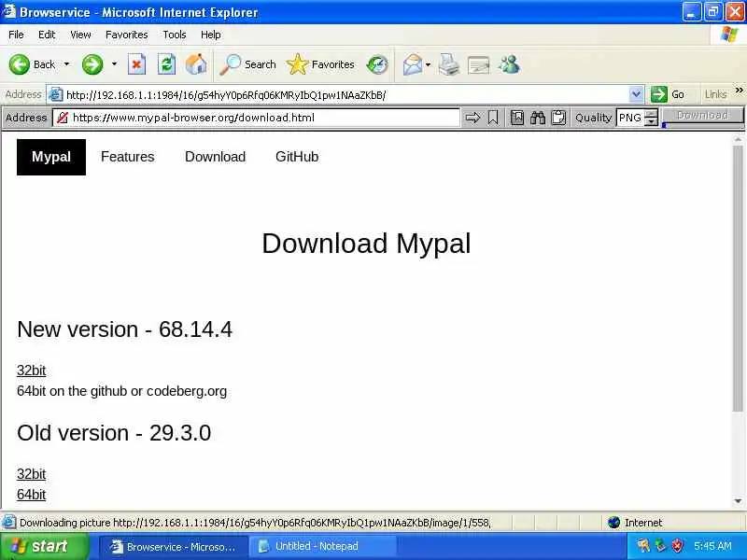Click the greyed Download button in Browservice bar
The height and width of the screenshot is (560, 747).
(703, 116)
